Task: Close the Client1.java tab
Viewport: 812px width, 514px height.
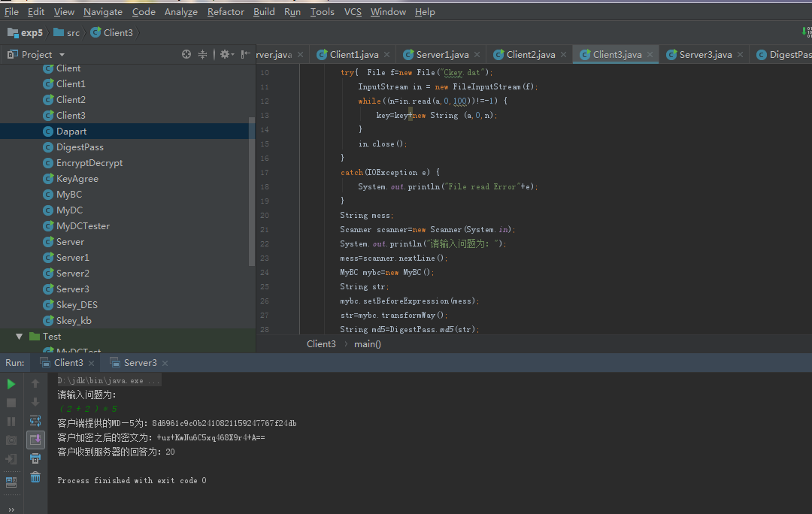Action: [387, 54]
